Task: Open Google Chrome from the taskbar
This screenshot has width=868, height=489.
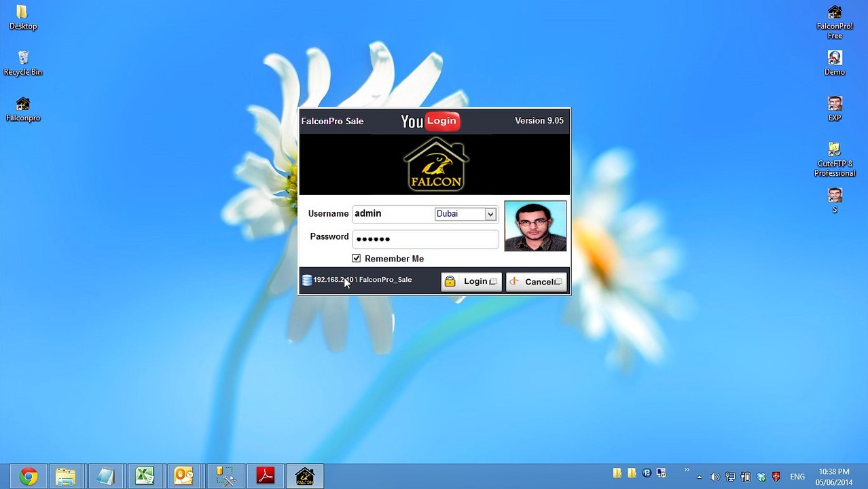Action: coord(28,476)
